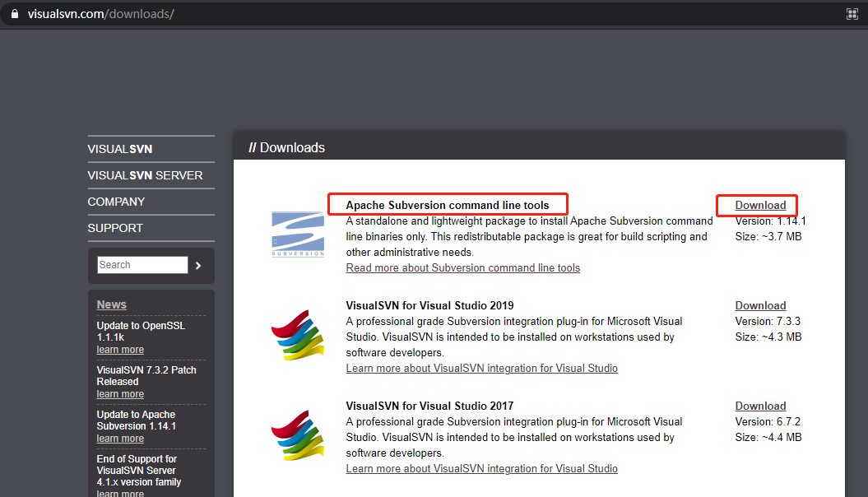The width and height of the screenshot is (868, 497).
Task: Click 'Update to OpenSSL 1.1.1k' news headline
Action: point(141,331)
